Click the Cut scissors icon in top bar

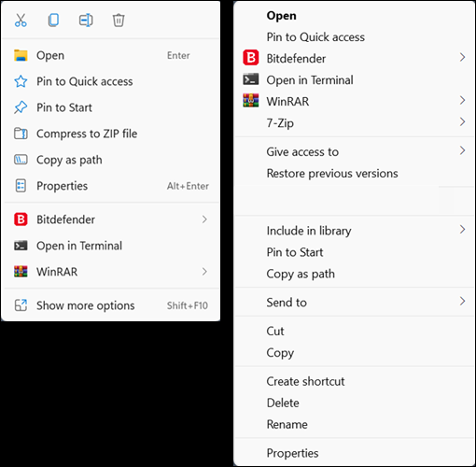21,21
